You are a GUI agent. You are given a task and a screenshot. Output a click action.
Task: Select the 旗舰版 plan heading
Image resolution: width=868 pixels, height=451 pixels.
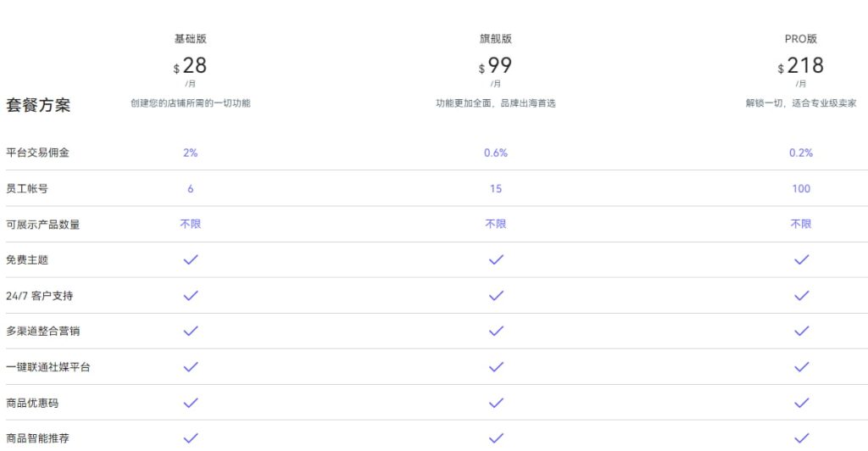point(496,39)
